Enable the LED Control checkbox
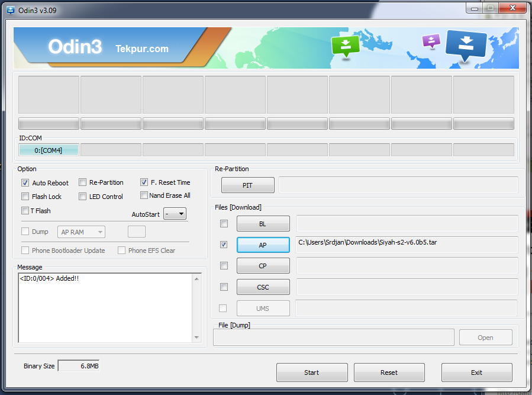The height and width of the screenshot is (395, 532). (x=82, y=196)
